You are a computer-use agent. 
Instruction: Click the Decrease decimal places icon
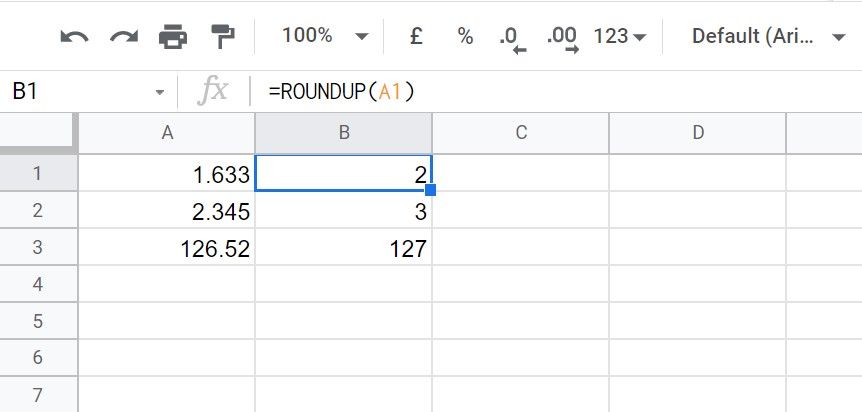coord(512,40)
